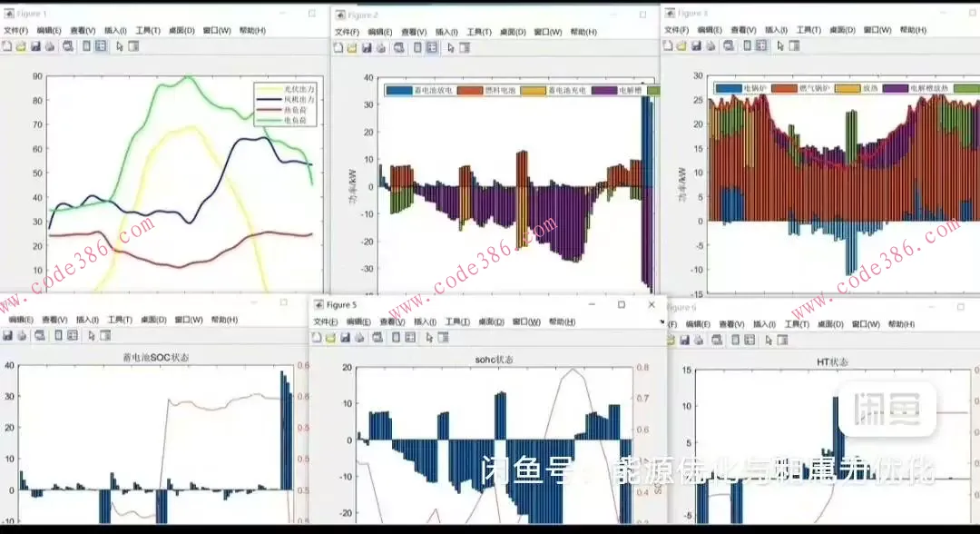Maximize the Figure 5 window
Image resolution: width=980 pixels, height=534 pixels.
[x=622, y=304]
